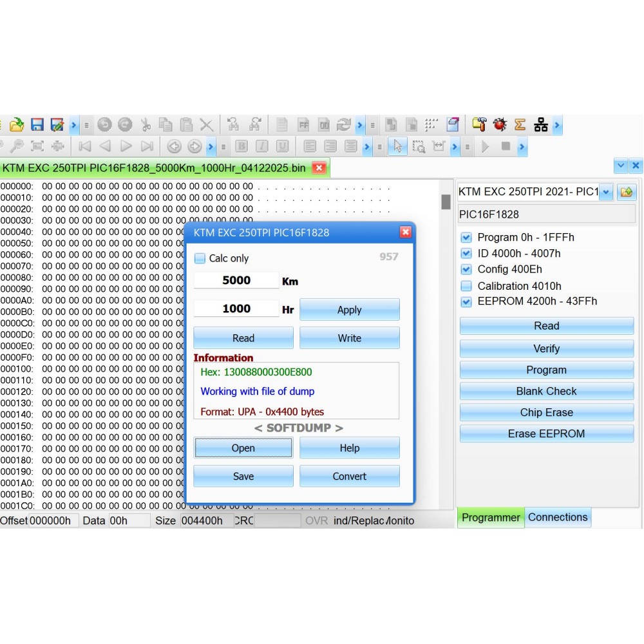This screenshot has height=644, width=644.
Task: Click Read button in KTM dialog
Action: click(x=243, y=338)
